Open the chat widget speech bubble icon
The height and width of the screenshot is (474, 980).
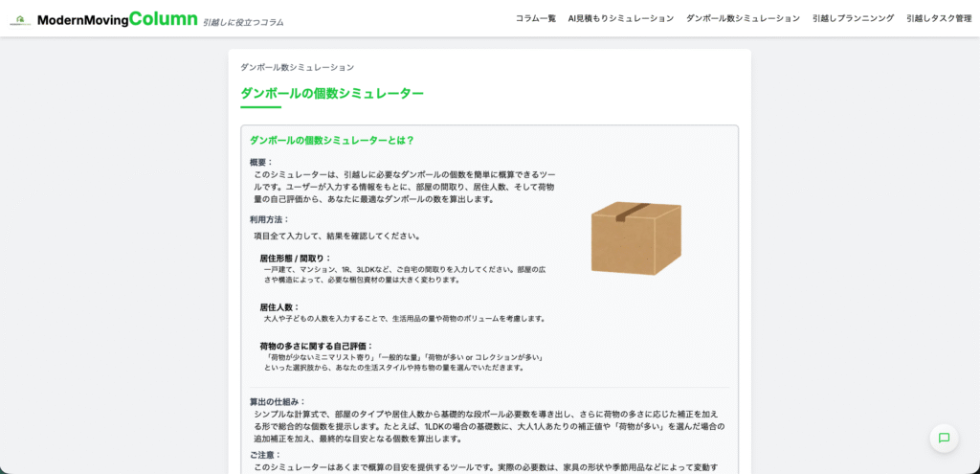coord(943,438)
